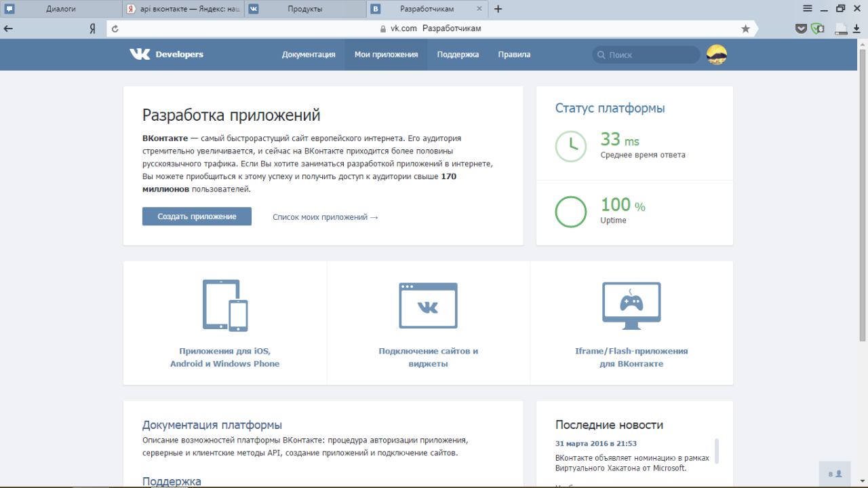
Task: Go back with the browser back arrow
Action: [8, 29]
